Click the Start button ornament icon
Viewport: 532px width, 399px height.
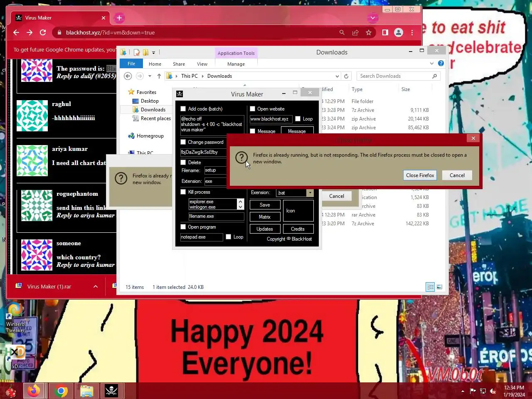[x=11, y=391]
